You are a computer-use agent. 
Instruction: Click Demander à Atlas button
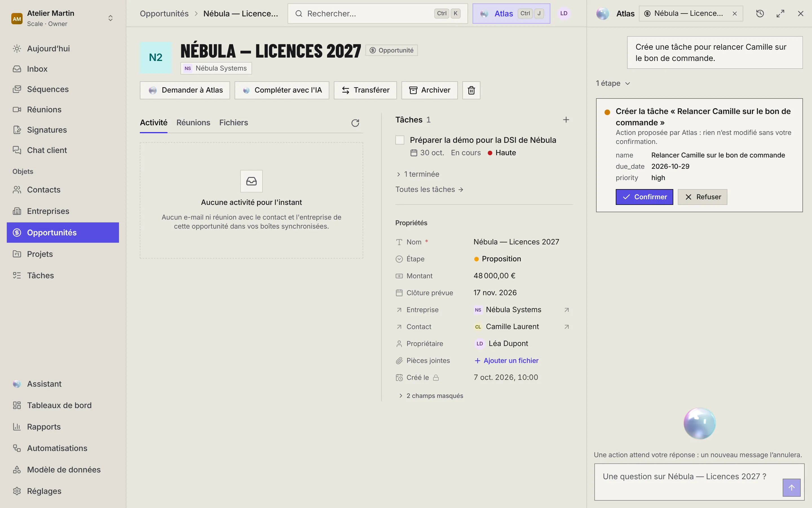[185, 90]
